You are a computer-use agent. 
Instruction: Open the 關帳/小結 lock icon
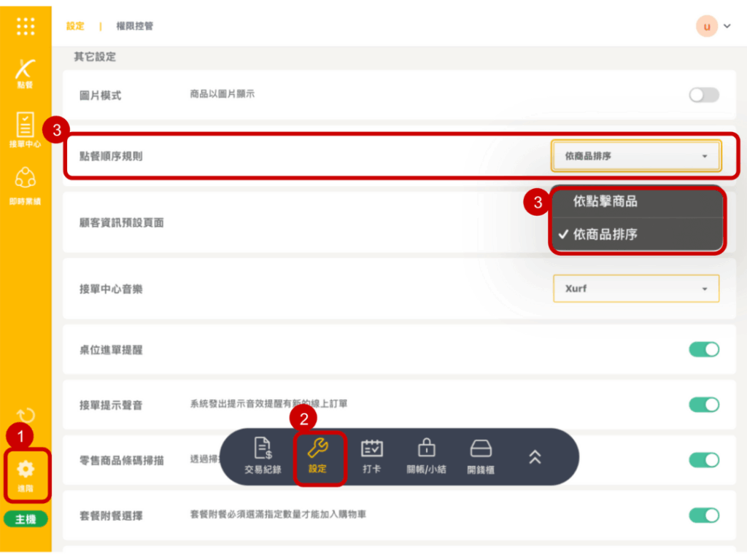[426, 456]
